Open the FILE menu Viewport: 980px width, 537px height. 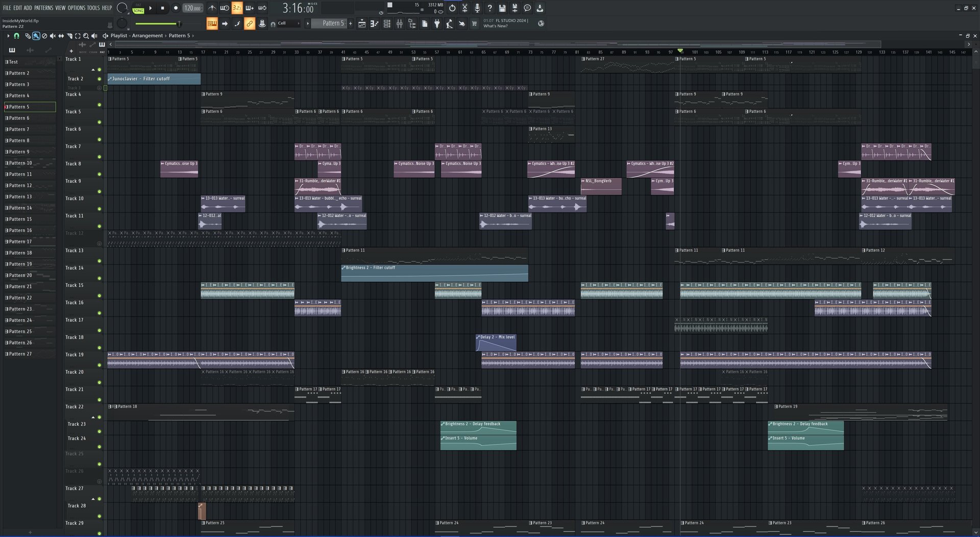coord(7,8)
